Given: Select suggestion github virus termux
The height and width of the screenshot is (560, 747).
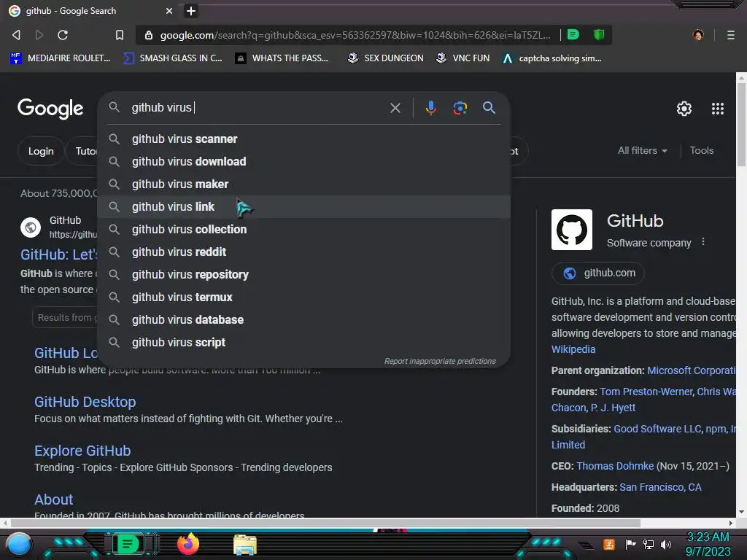Looking at the screenshot, I should pos(303,297).
